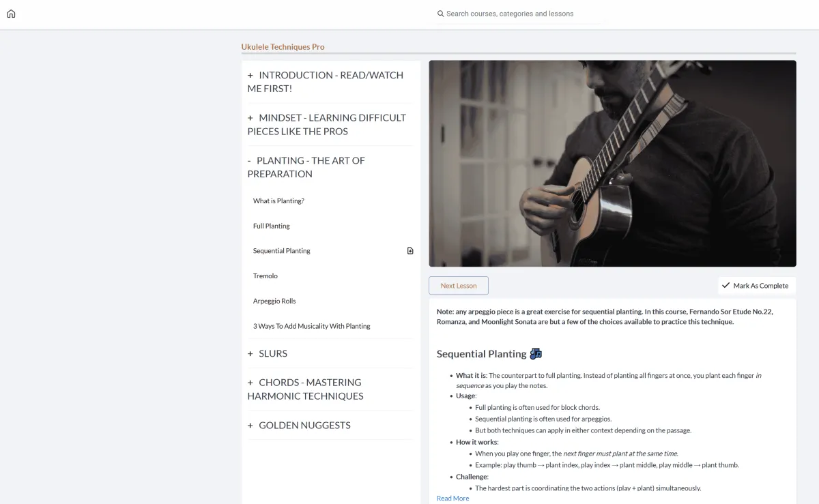Image resolution: width=819 pixels, height=504 pixels.
Task: Open the What is Planting? lesson
Action: pos(278,201)
